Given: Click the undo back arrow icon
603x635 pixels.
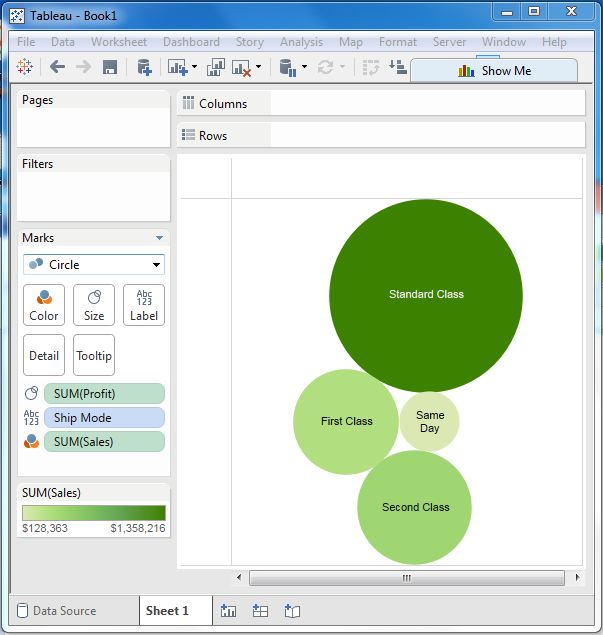Looking at the screenshot, I should pos(57,67).
